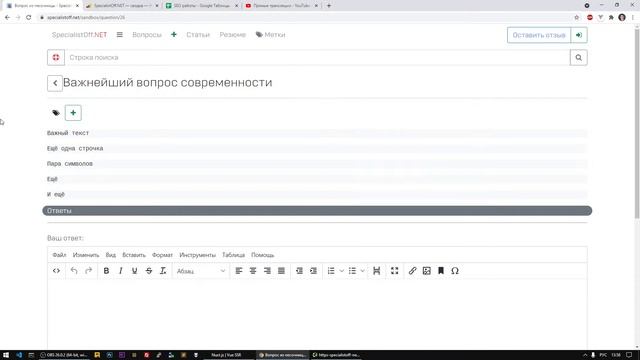Open the Помощь editor menu
Viewport: 640px width, 360px height.
point(262,255)
